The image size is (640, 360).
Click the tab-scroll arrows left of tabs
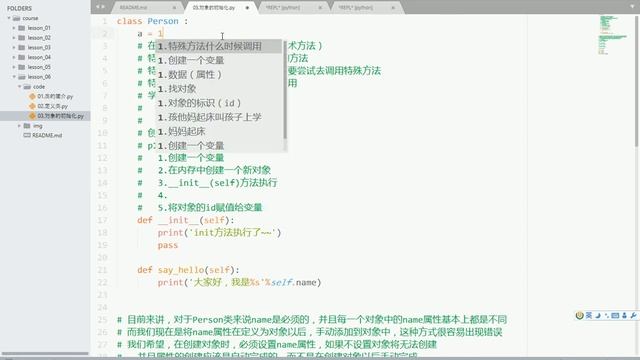[x=100, y=7]
